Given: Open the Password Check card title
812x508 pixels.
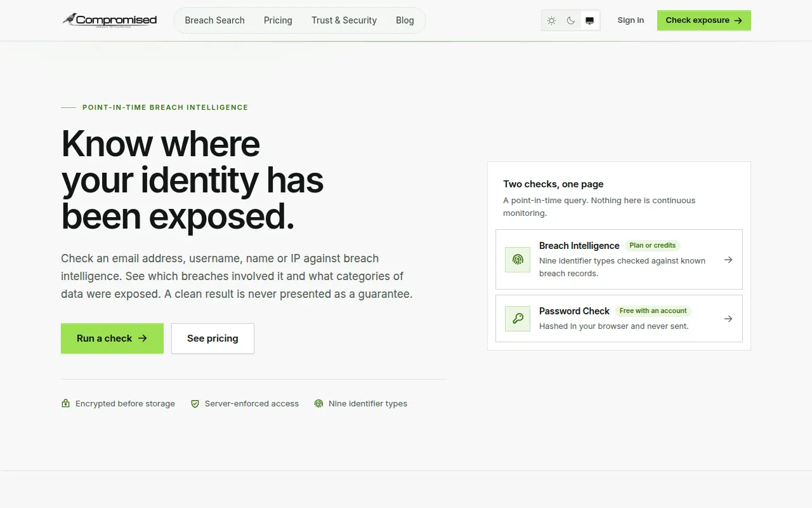Looking at the screenshot, I should click(x=574, y=311).
